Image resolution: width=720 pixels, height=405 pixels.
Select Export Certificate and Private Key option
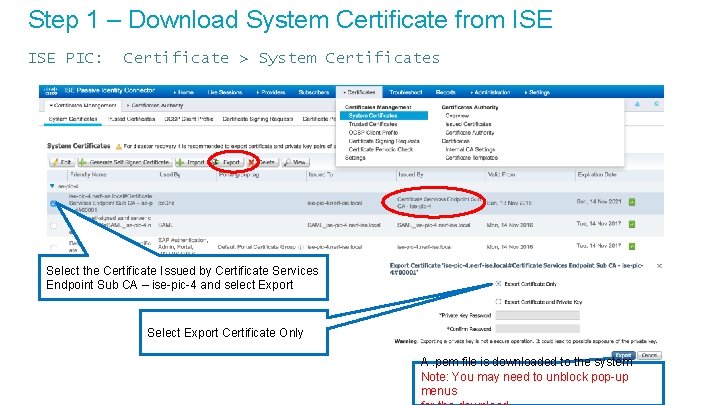pyautogui.click(x=498, y=302)
